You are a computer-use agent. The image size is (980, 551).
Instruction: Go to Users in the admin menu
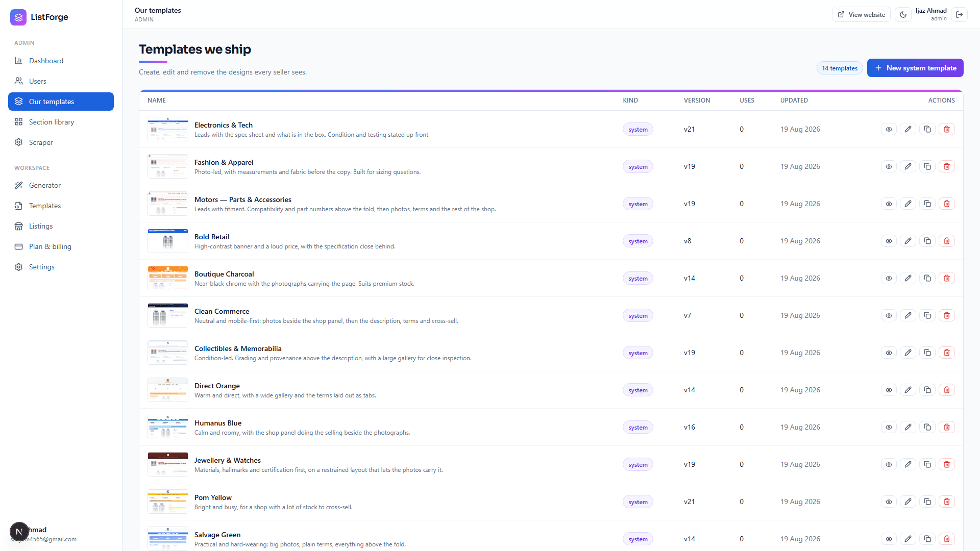(x=61, y=81)
